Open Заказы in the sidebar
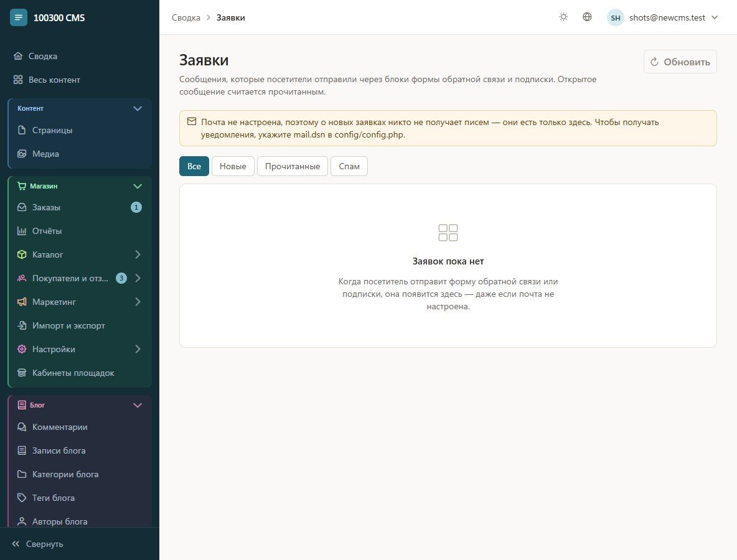Screen dimensions: 737x560 click(x=80, y=207)
